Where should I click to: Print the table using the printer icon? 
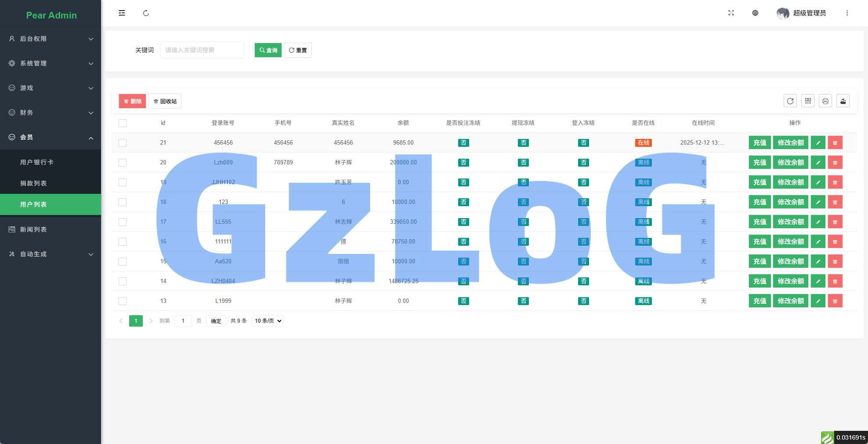825,101
